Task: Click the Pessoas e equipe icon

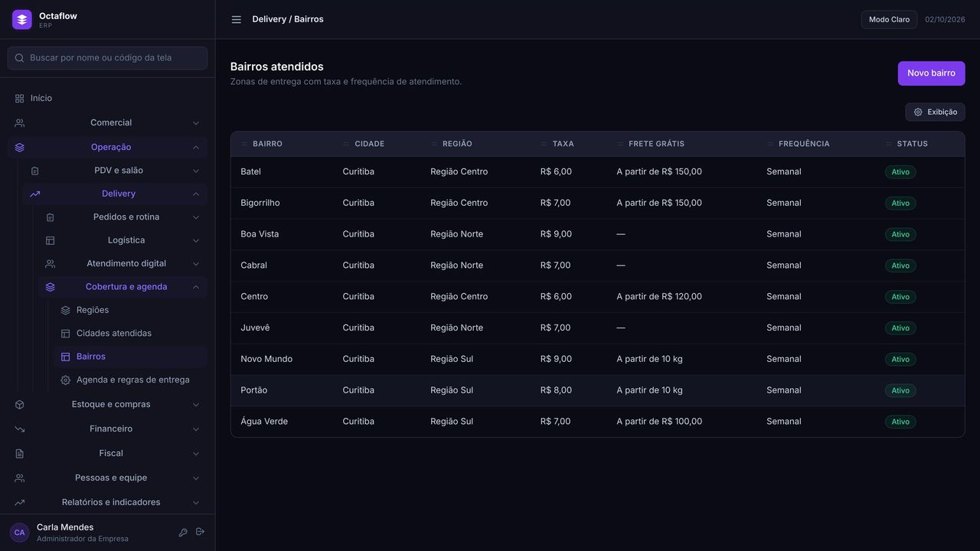Action: click(20, 478)
